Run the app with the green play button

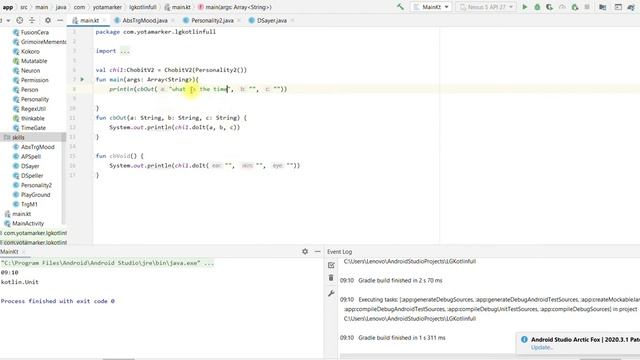pyautogui.click(x=524, y=7)
